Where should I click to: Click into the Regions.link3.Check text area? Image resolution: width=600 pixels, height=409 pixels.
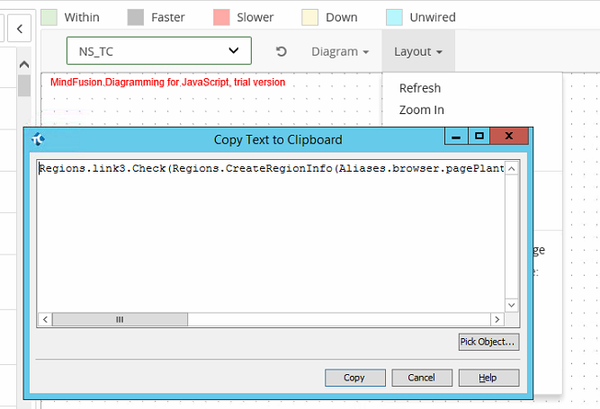click(x=271, y=236)
